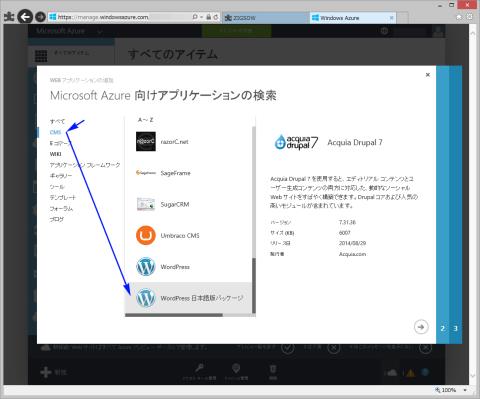Select the ツール category
The image size is (480, 399).
tap(57, 187)
